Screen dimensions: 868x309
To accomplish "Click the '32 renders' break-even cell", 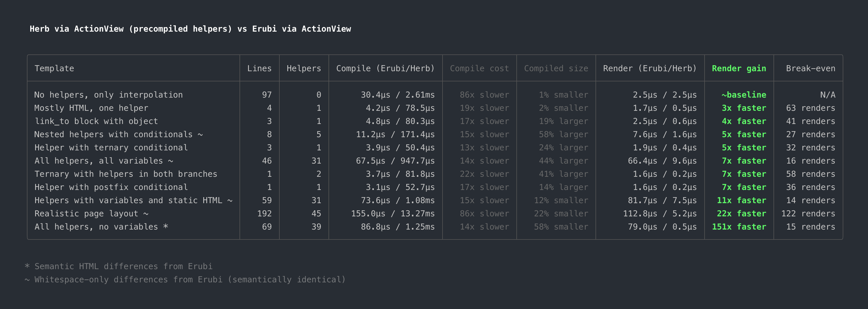I will [x=810, y=147].
